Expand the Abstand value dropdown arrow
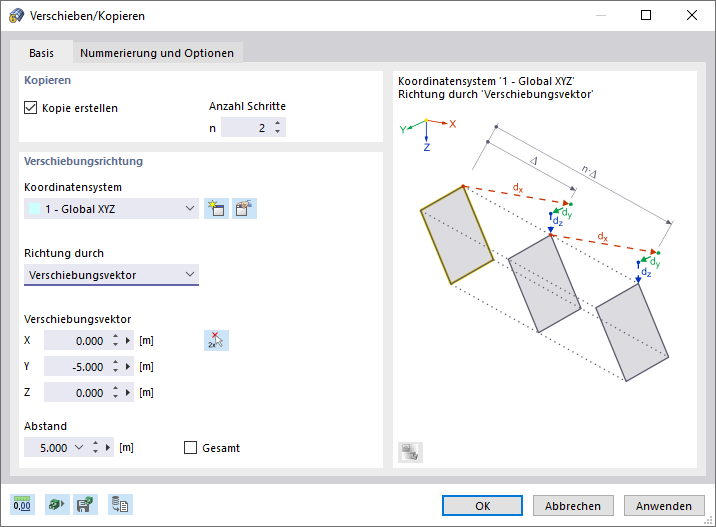This screenshot has width=716, height=527. 79,448
